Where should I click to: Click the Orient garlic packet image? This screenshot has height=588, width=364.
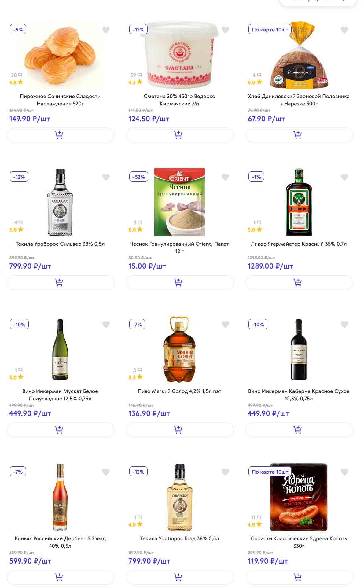tap(179, 202)
